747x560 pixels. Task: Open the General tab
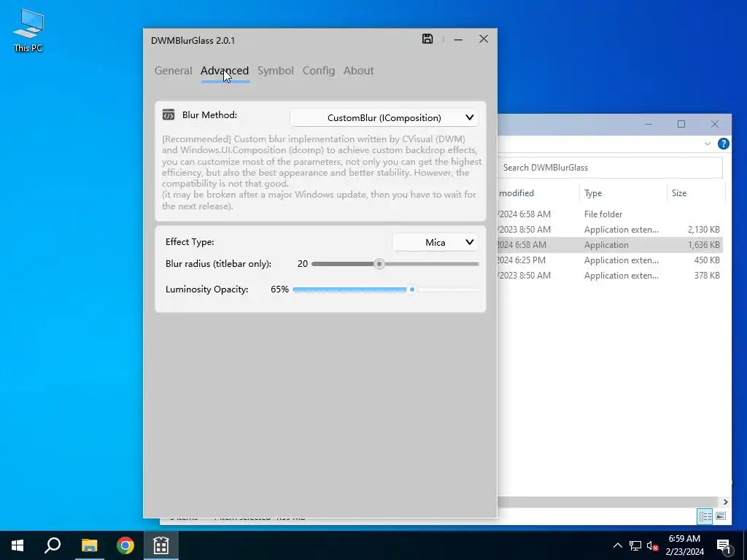tap(174, 71)
